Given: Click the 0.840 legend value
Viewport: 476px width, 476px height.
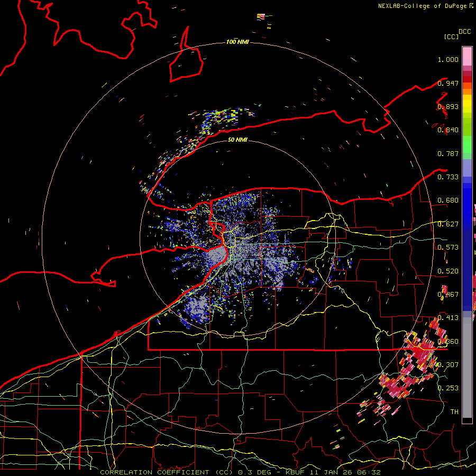Looking at the screenshot, I should [448, 130].
